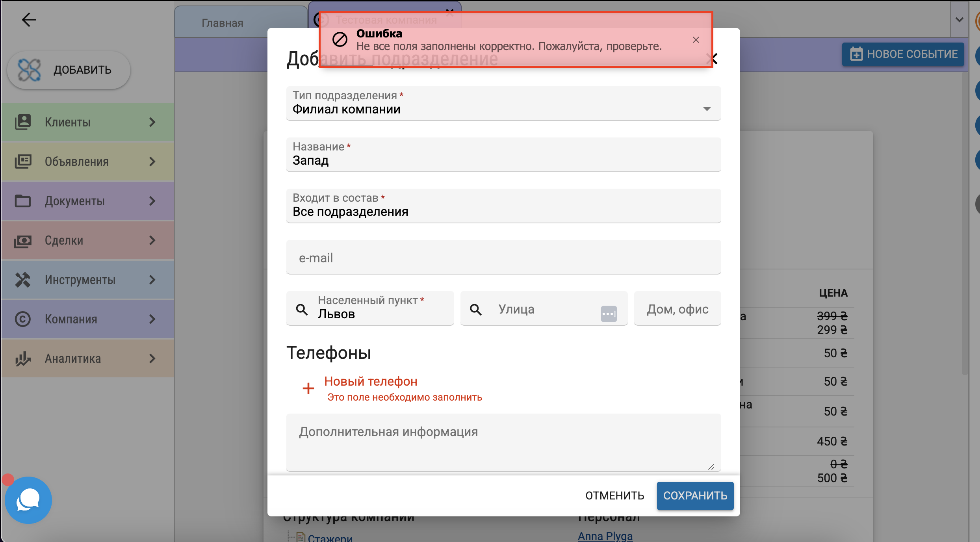Open the support chat bubble

click(x=28, y=500)
